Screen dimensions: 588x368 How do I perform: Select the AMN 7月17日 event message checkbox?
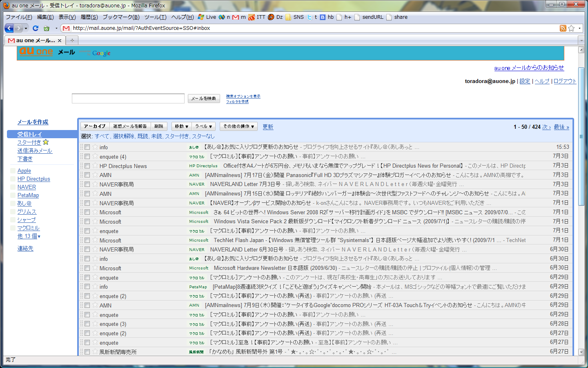click(87, 175)
